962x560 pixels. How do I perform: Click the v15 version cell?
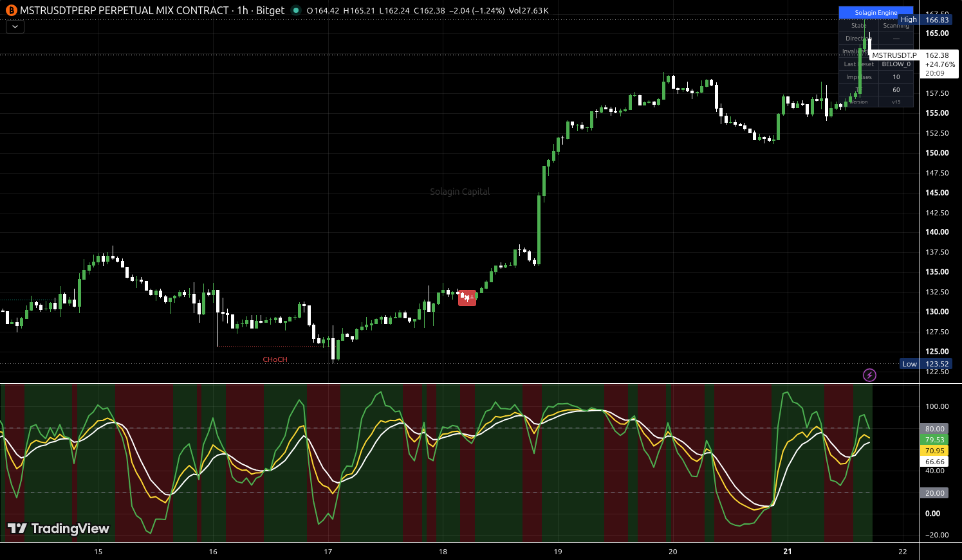[x=896, y=102]
